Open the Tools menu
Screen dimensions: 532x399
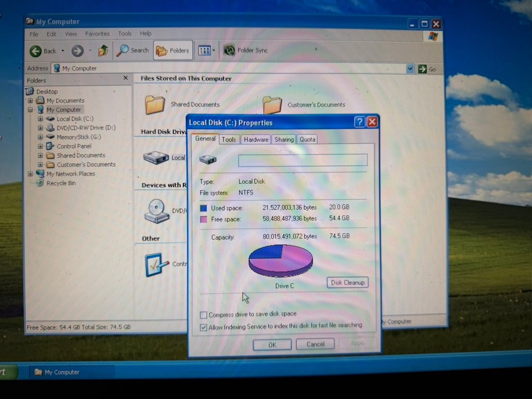tap(125, 34)
